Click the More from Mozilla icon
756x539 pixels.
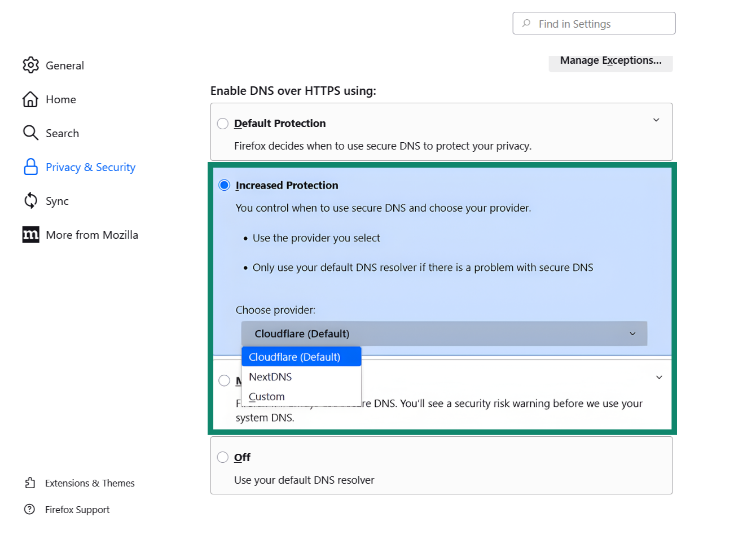coord(30,234)
